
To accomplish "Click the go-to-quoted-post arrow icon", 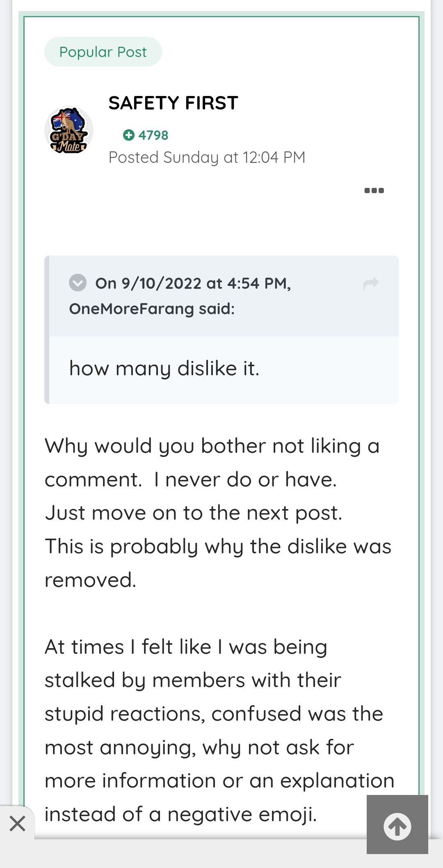I will click(x=371, y=283).
